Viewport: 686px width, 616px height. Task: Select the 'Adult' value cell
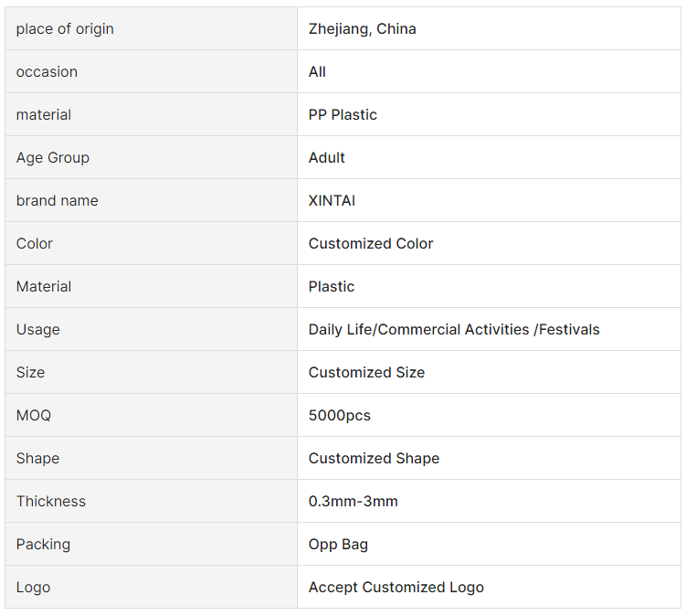[489, 157]
